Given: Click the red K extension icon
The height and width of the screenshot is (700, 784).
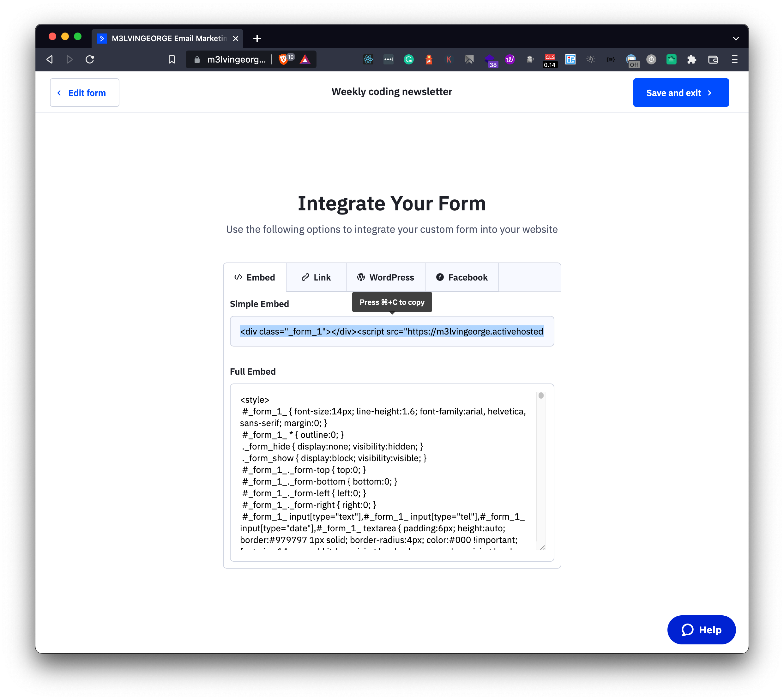Looking at the screenshot, I should pos(449,60).
